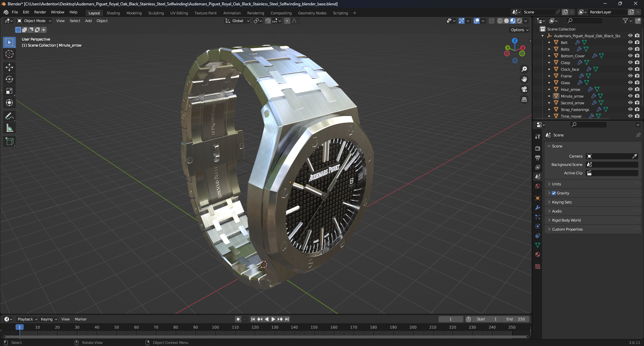Switch to Wireframe viewport shading
This screenshot has height=346, width=644.
tap(500, 21)
